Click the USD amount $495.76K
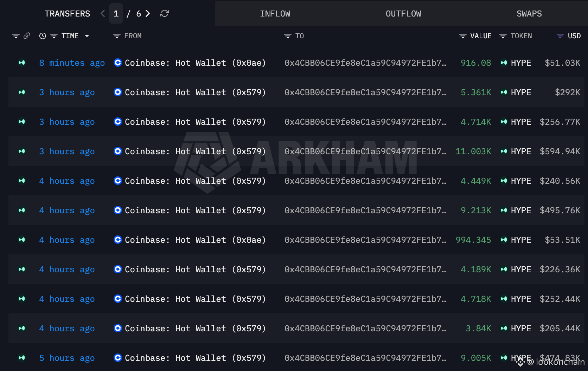Screen dimensions: 588x371 point(560,210)
